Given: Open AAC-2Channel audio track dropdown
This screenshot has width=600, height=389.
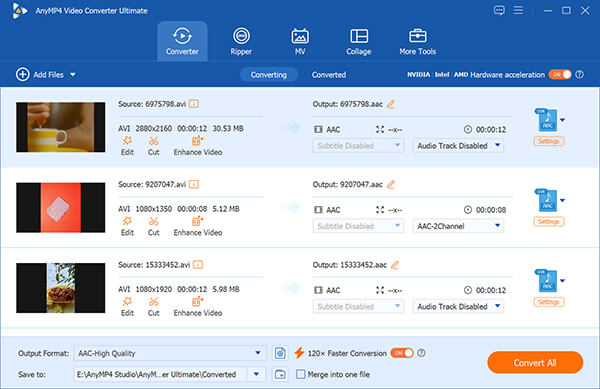Looking at the screenshot, I should pos(458,226).
